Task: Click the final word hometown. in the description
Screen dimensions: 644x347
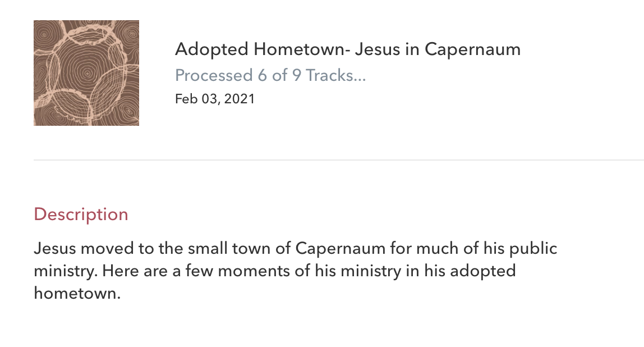Action: 77,293
